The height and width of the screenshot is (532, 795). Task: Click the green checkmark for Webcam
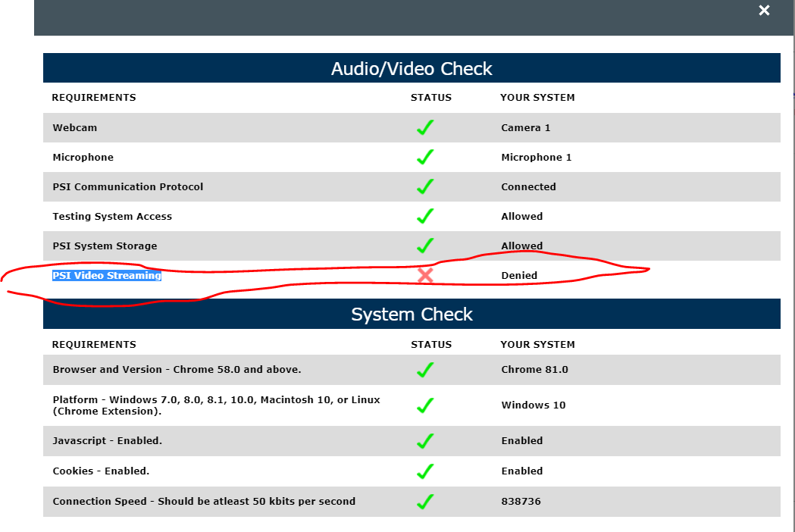(x=425, y=127)
